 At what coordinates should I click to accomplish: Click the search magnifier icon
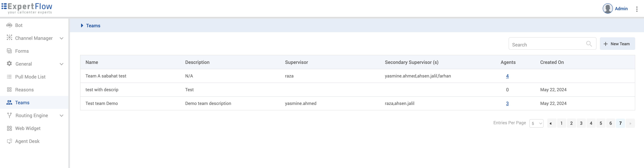(x=589, y=44)
